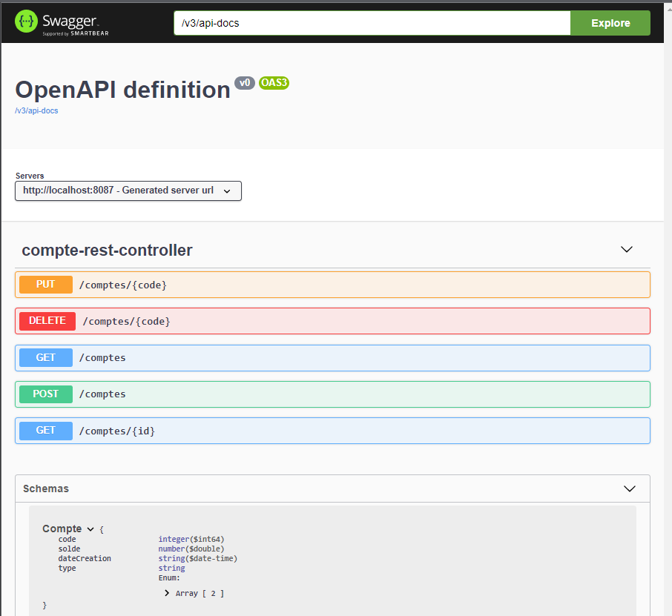Collapse the Schemas panel chevron
This screenshot has height=616, width=672.
pos(630,489)
